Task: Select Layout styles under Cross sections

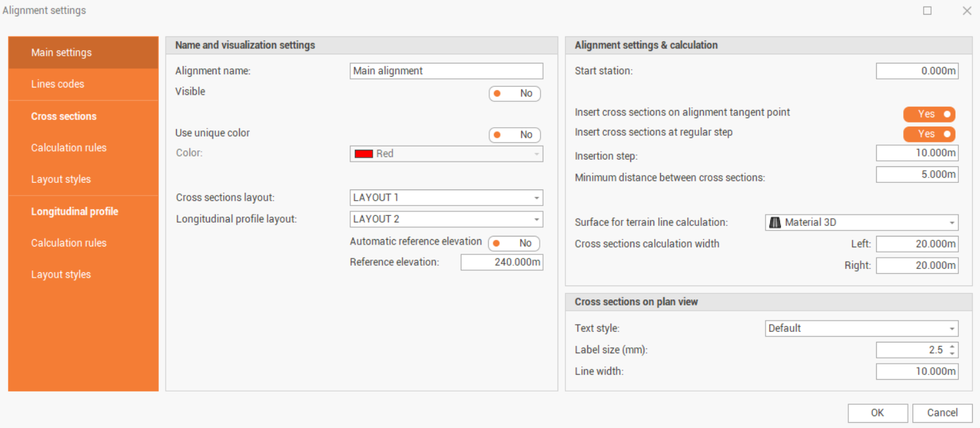Action: pyautogui.click(x=61, y=179)
